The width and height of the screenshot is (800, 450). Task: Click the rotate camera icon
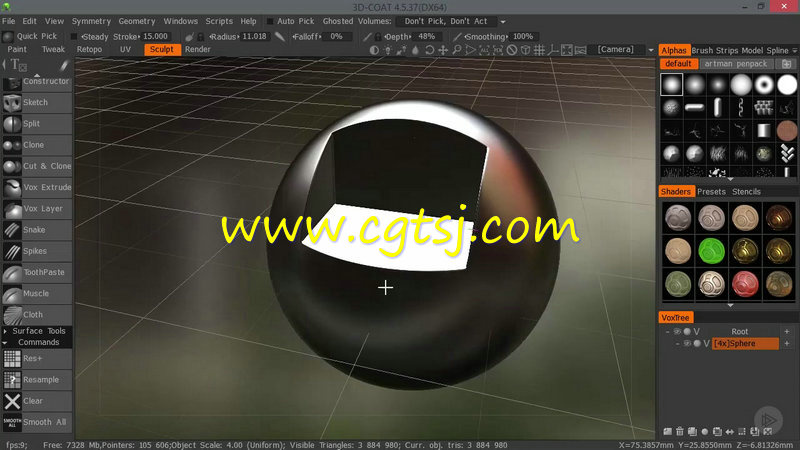(430, 50)
